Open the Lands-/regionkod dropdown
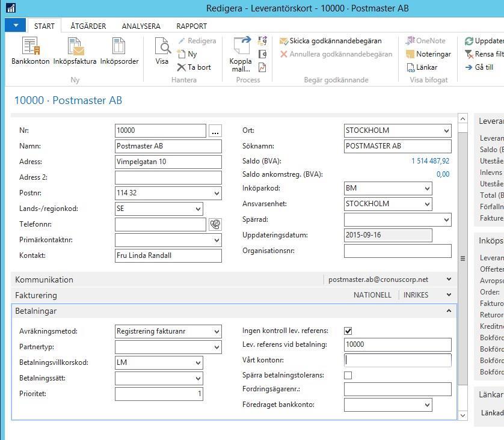 pyautogui.click(x=198, y=209)
